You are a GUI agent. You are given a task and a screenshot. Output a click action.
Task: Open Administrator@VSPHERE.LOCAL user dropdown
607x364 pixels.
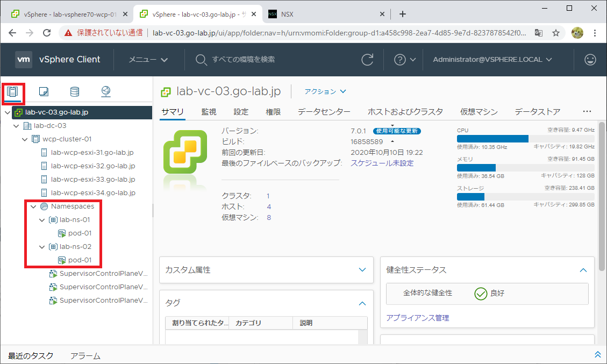[x=492, y=60]
